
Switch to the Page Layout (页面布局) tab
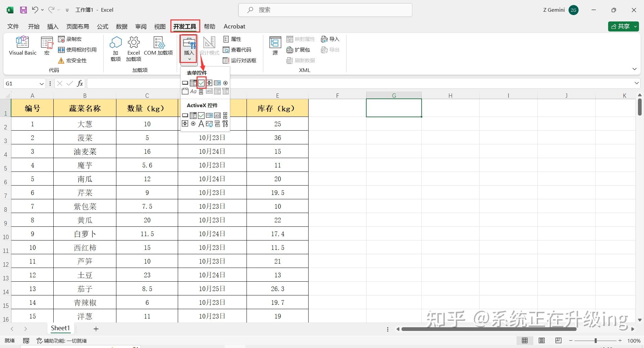click(x=77, y=26)
